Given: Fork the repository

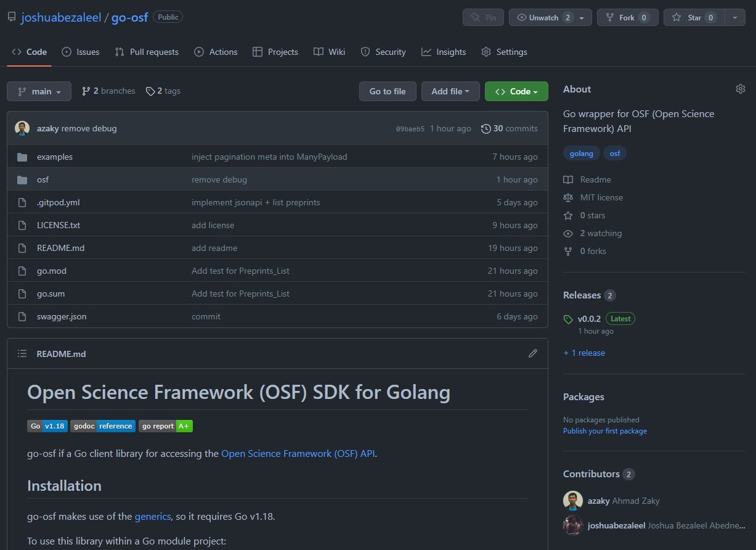Looking at the screenshot, I should point(628,17).
